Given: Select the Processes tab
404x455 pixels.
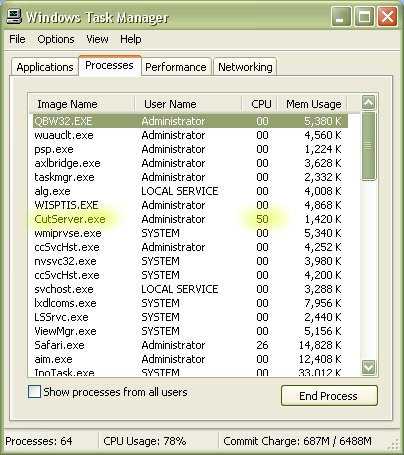Looking at the screenshot, I should point(109,65).
